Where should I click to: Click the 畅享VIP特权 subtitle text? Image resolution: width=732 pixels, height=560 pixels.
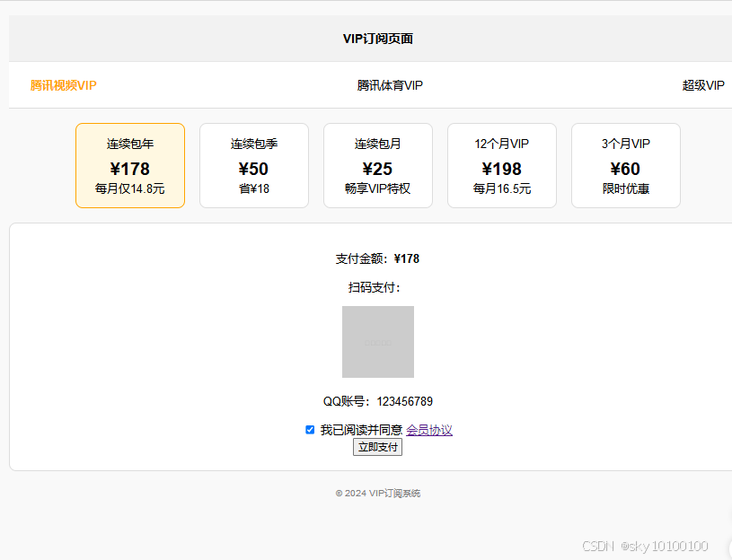click(377, 188)
